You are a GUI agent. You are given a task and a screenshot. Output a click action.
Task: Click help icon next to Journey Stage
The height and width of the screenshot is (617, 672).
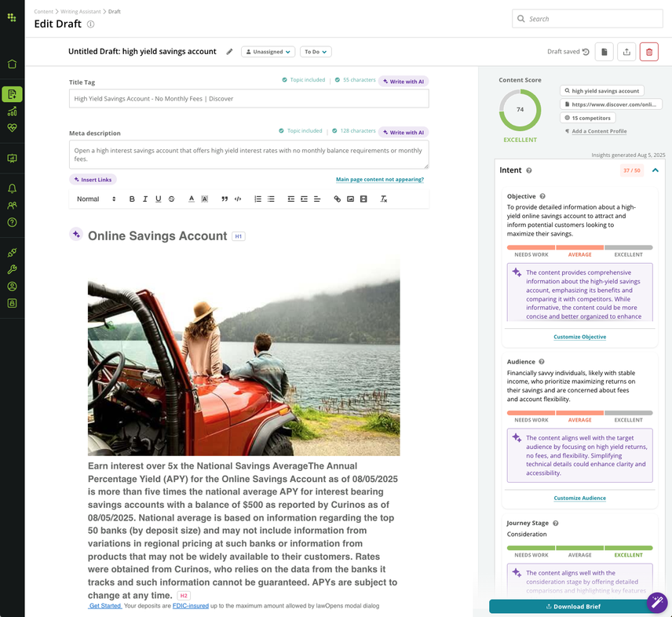point(556,523)
